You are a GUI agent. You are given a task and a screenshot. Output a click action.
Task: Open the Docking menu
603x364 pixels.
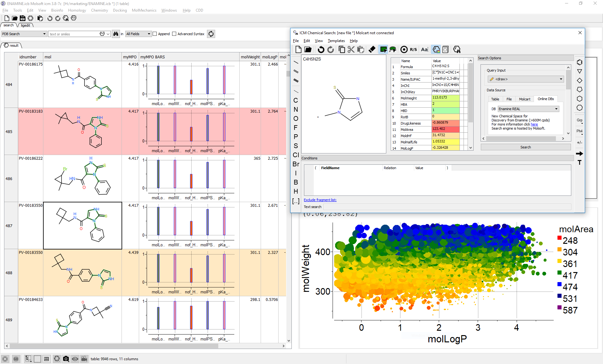pyautogui.click(x=120, y=10)
